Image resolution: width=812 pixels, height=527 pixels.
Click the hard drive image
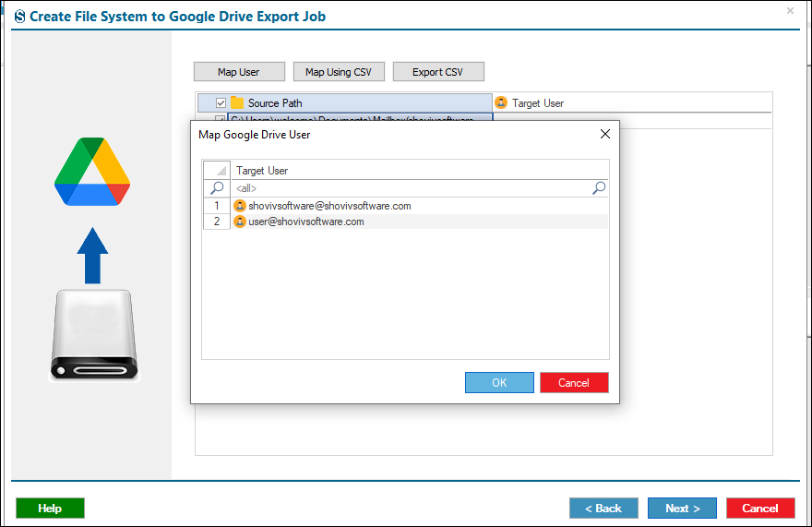(94, 335)
